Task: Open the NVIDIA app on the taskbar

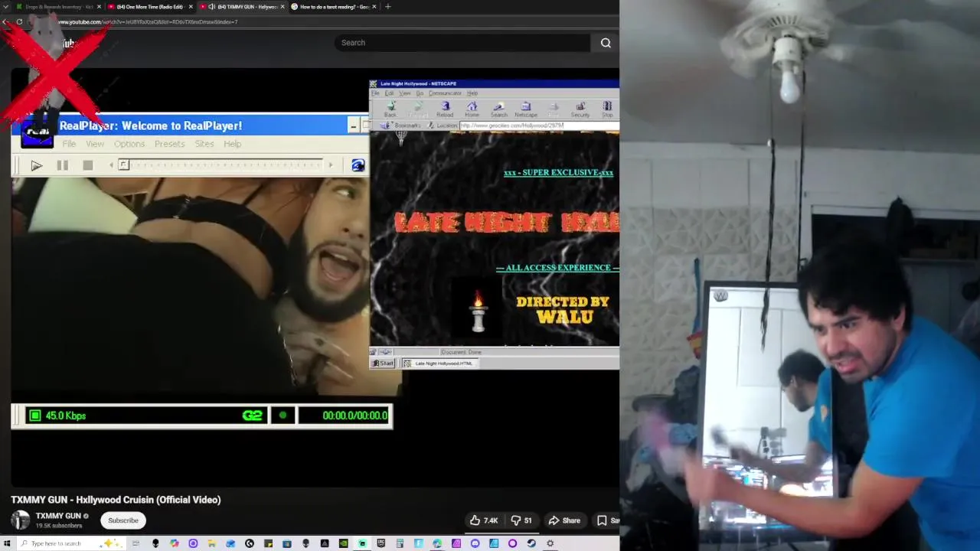Action: click(343, 543)
